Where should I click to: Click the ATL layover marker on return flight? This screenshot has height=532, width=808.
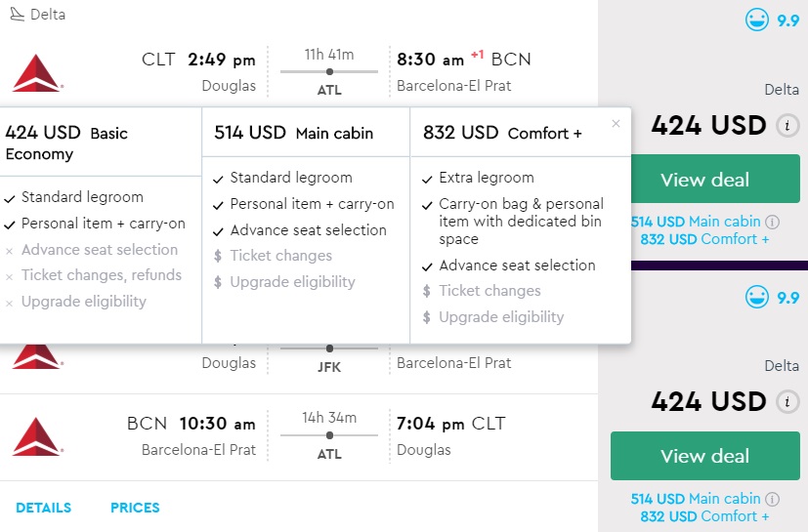(329, 436)
